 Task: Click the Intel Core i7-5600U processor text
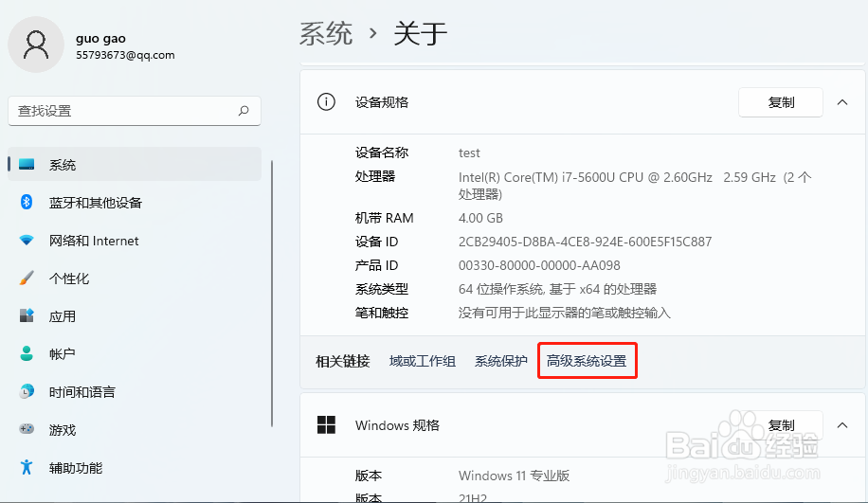pos(635,186)
